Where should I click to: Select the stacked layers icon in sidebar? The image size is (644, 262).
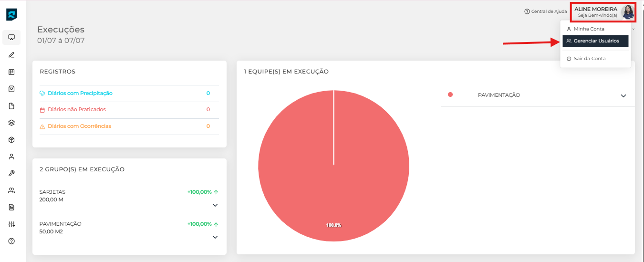pyautogui.click(x=11, y=123)
